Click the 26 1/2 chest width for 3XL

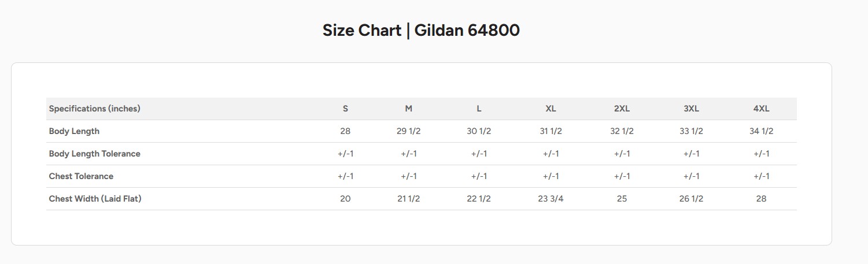click(691, 199)
